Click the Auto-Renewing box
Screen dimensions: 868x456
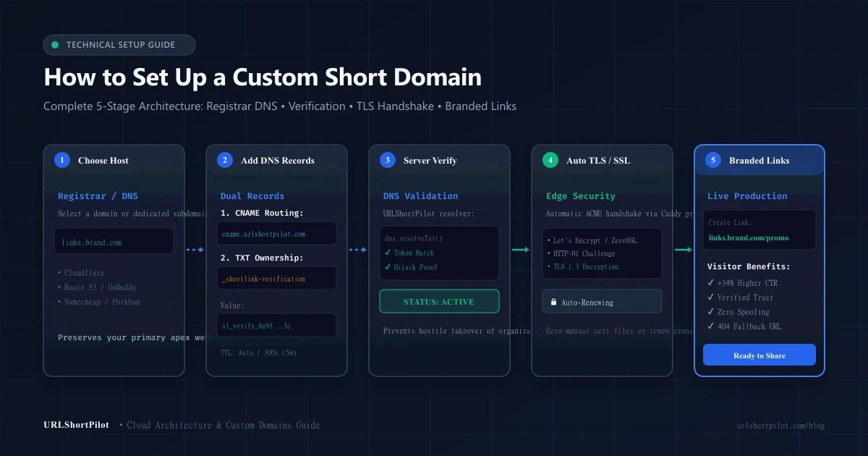point(602,302)
